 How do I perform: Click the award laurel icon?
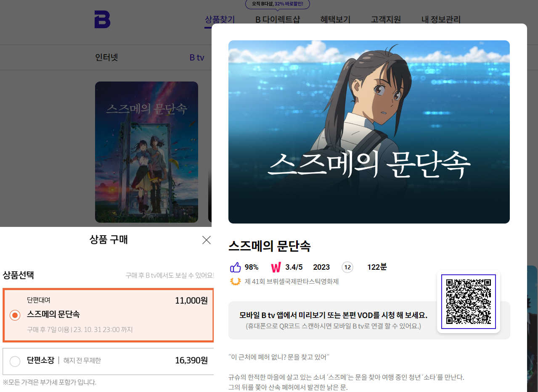tap(236, 282)
